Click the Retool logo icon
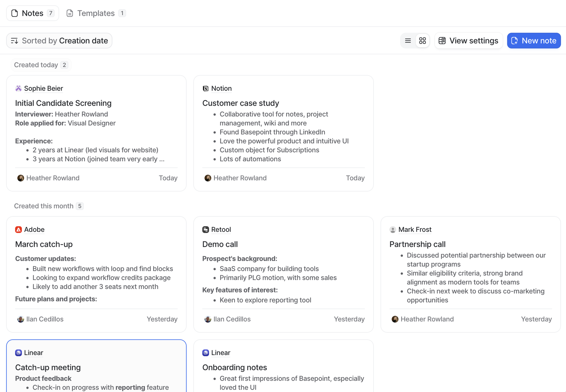 tap(205, 230)
